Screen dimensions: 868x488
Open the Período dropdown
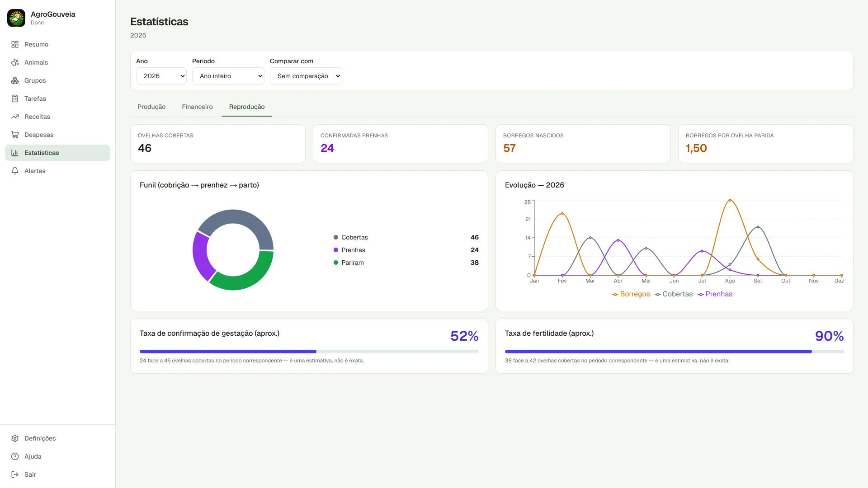[228, 76]
